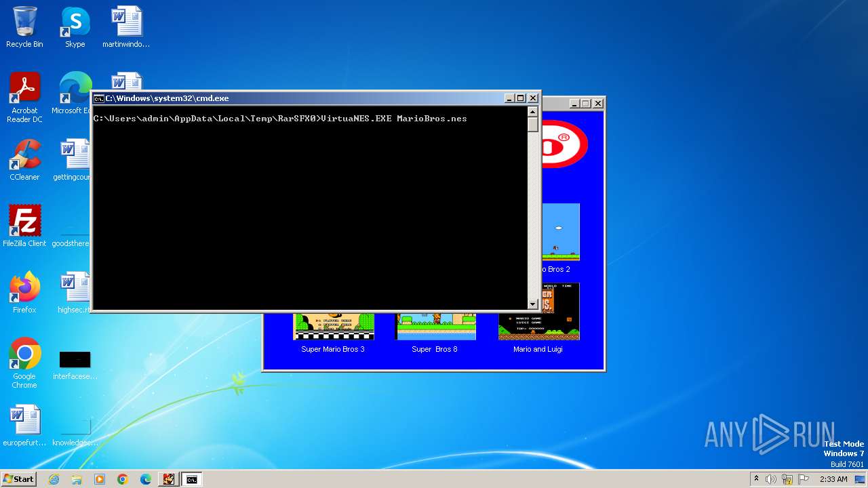The width and height of the screenshot is (868, 488).
Task: Click the cmd scrollbar down arrow
Action: coord(533,304)
